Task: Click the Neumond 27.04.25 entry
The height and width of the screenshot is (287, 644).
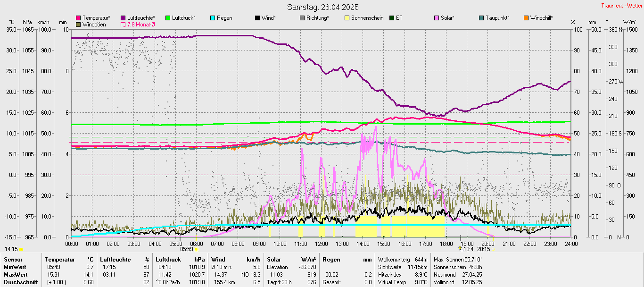Action: pyautogui.click(x=458, y=275)
